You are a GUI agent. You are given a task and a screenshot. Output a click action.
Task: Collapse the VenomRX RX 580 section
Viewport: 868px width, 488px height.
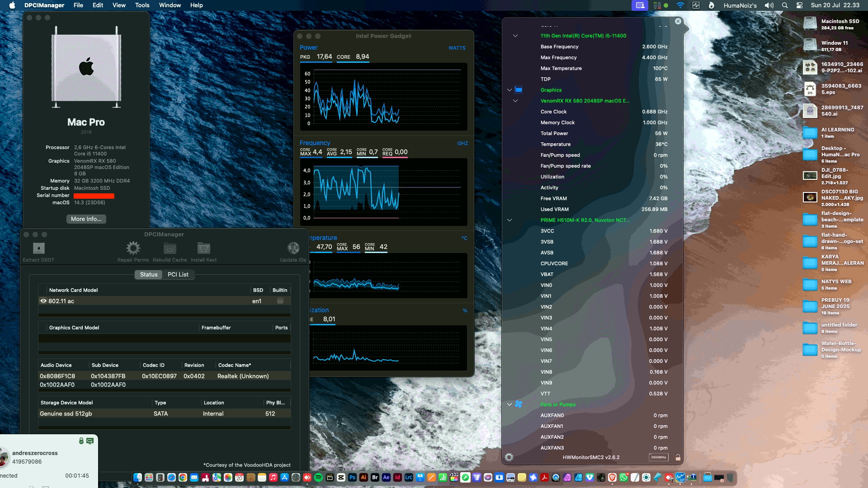pos(515,101)
